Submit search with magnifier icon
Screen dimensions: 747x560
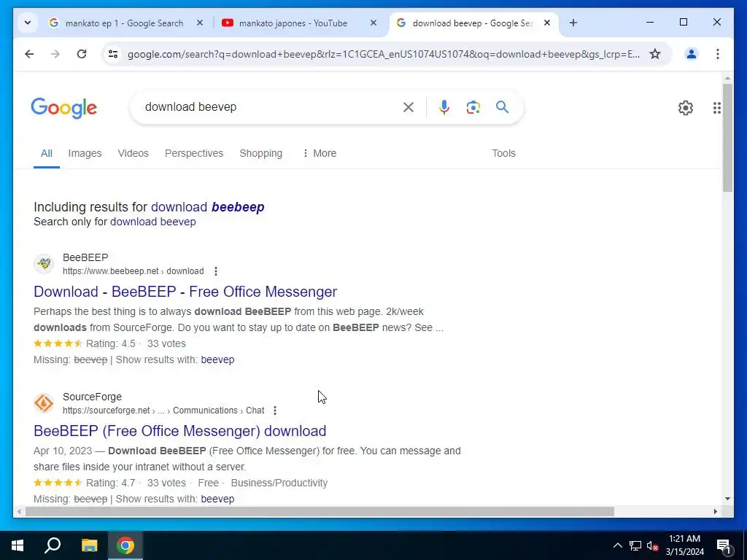[502, 107]
